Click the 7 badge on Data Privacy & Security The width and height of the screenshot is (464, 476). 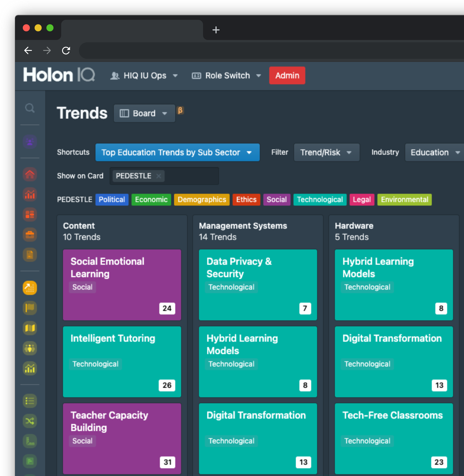(x=305, y=308)
